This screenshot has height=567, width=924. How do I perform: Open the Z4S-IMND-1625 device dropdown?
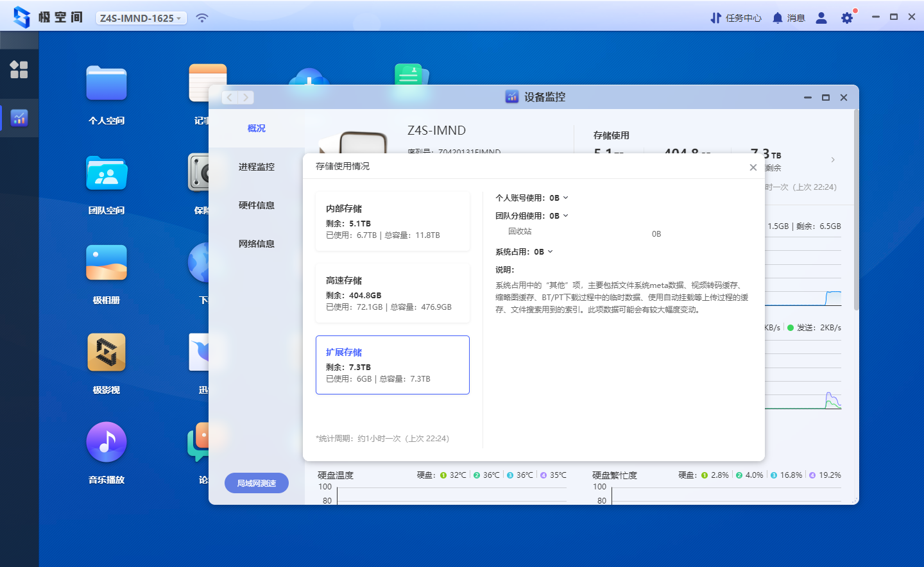click(141, 18)
